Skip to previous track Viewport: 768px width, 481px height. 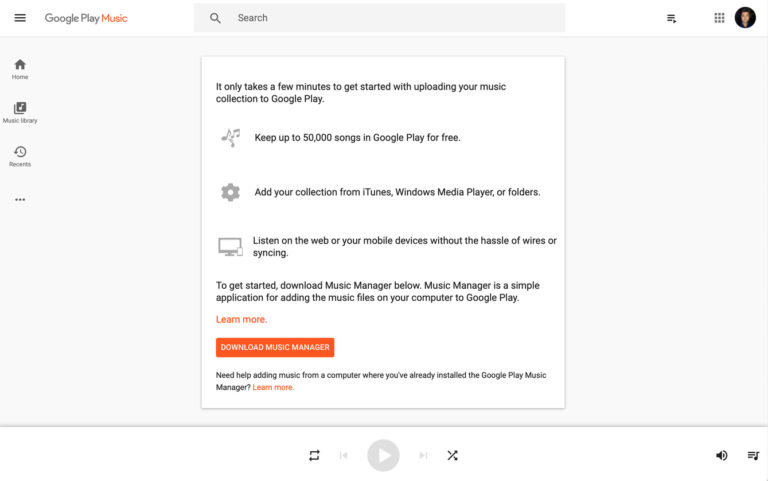(343, 456)
